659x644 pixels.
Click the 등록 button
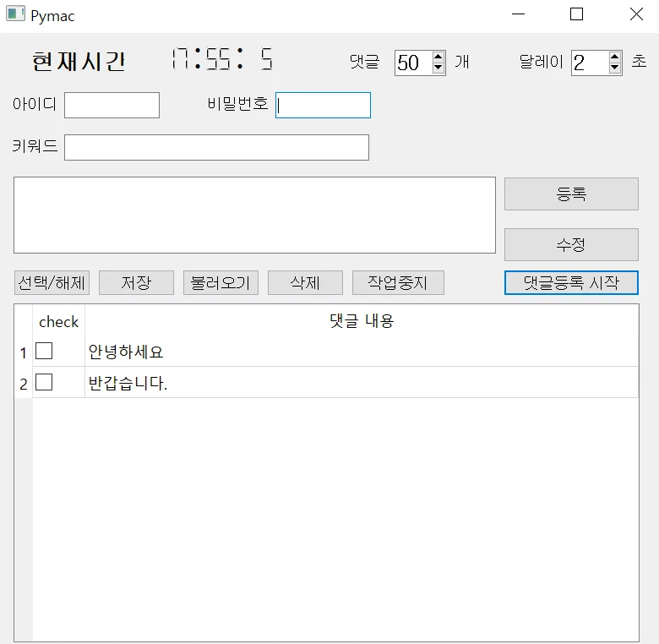(x=571, y=194)
